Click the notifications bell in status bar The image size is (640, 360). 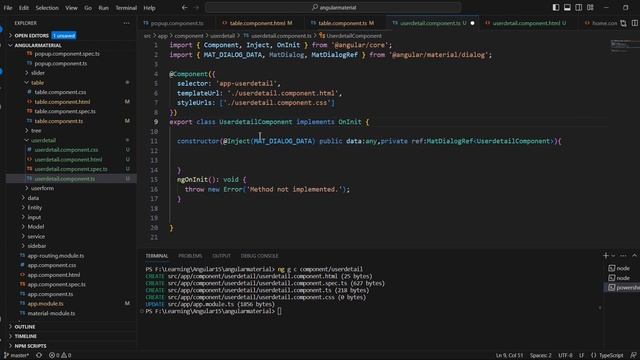[633, 355]
